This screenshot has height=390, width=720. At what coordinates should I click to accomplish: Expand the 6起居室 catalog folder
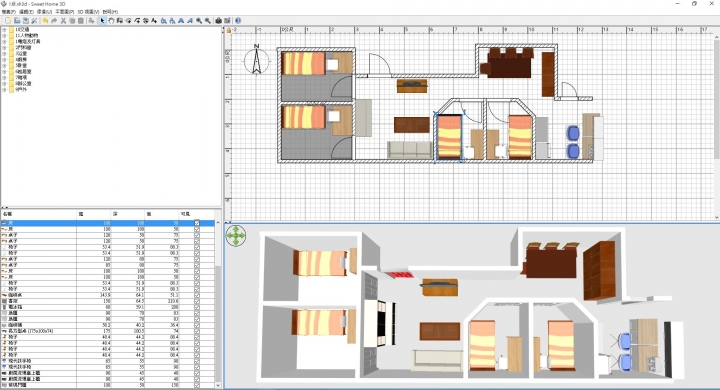click(x=4, y=72)
